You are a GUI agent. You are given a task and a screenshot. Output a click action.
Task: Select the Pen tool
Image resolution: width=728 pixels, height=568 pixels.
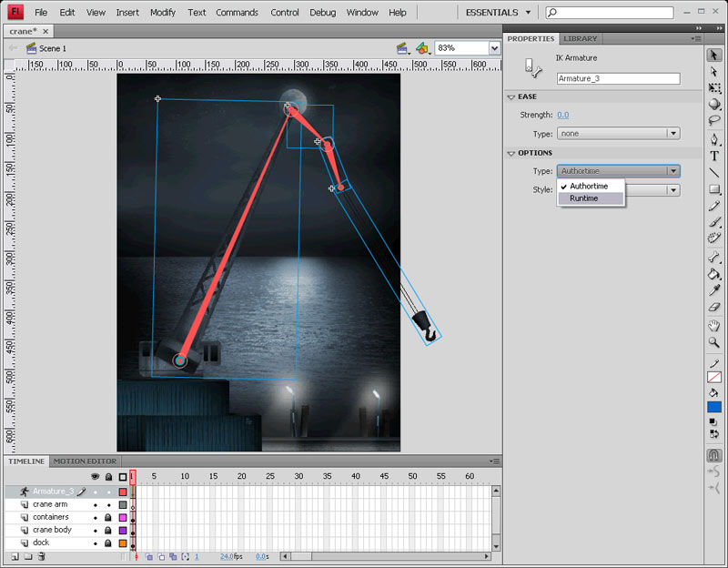click(x=714, y=139)
